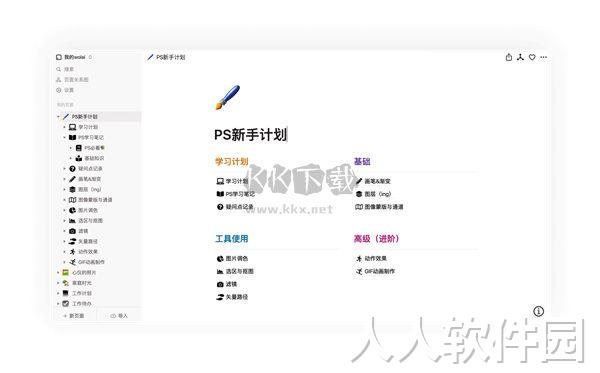Expand the 基础知识 tree arrow in sidebar

click(x=71, y=158)
